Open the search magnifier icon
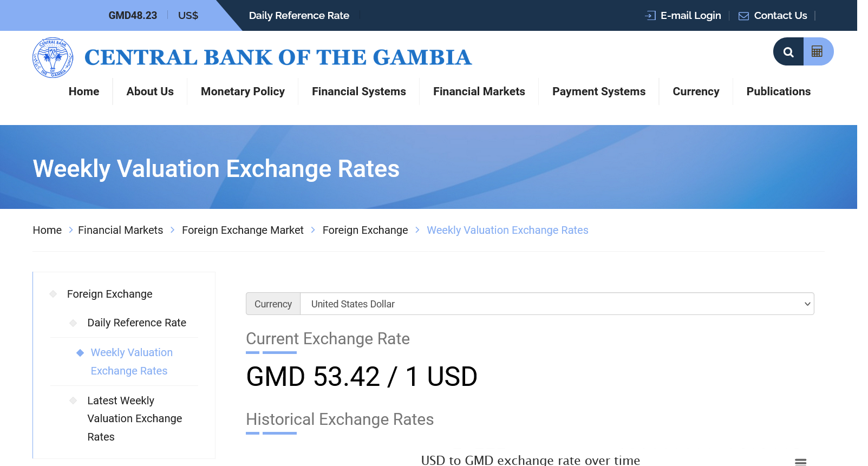The width and height of the screenshot is (868, 466). (x=788, y=52)
